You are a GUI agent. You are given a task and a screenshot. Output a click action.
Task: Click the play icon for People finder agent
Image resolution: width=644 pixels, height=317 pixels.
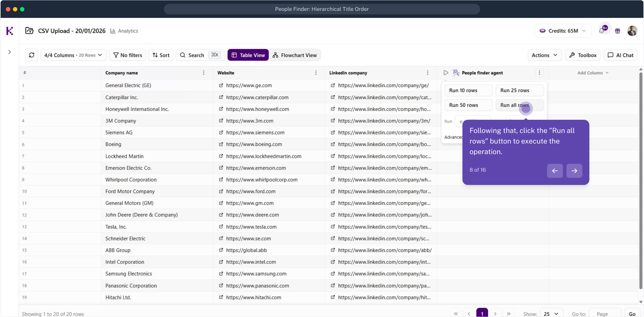point(446,73)
